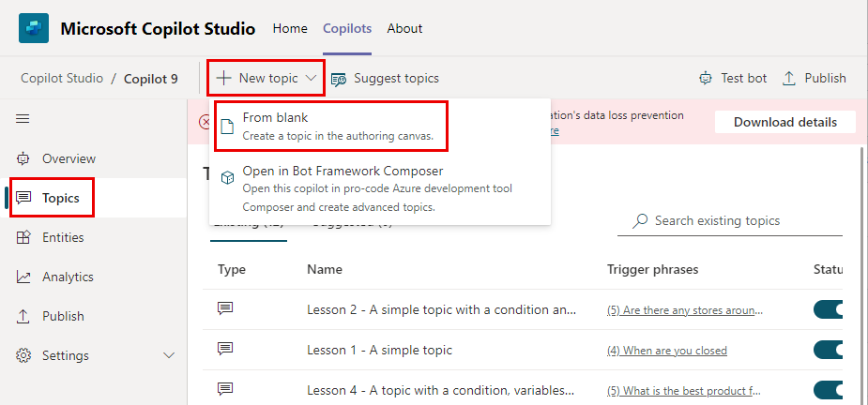Click the Suggest topics icon
This screenshot has width=868, height=405.
[339, 79]
